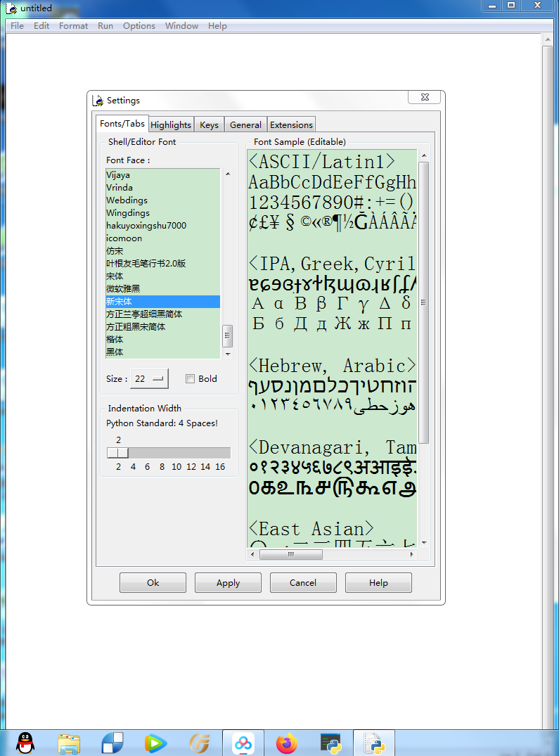Switch to the Keys tab
The width and height of the screenshot is (559, 756).
click(x=209, y=124)
